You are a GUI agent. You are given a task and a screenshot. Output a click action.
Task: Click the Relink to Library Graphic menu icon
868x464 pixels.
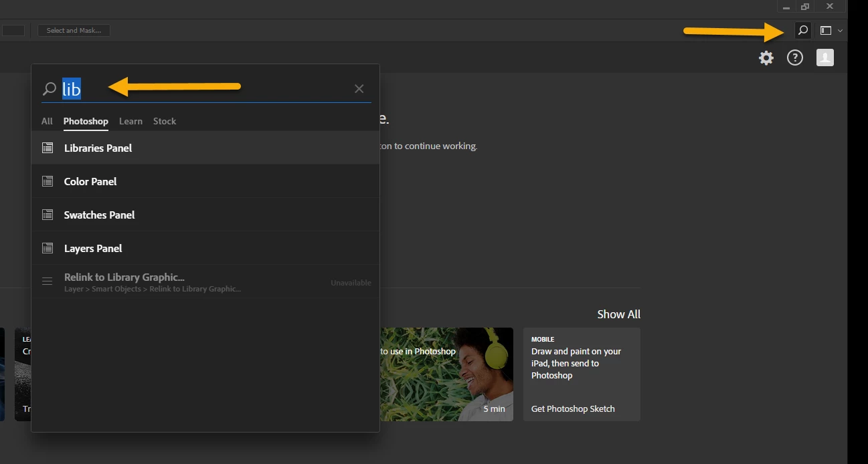(48, 281)
